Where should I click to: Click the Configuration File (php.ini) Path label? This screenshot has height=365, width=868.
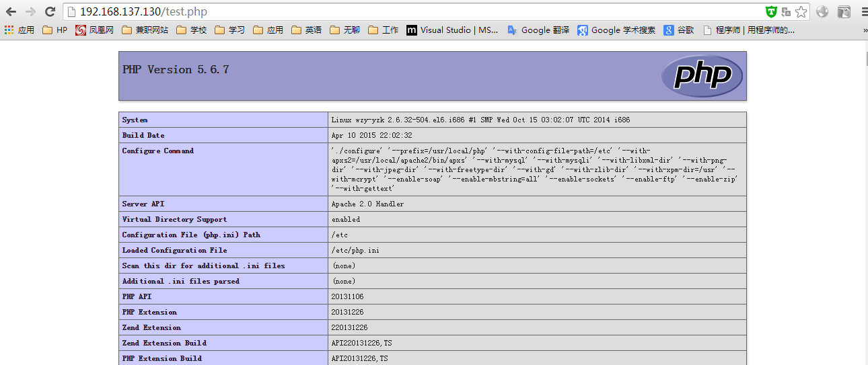click(191, 235)
